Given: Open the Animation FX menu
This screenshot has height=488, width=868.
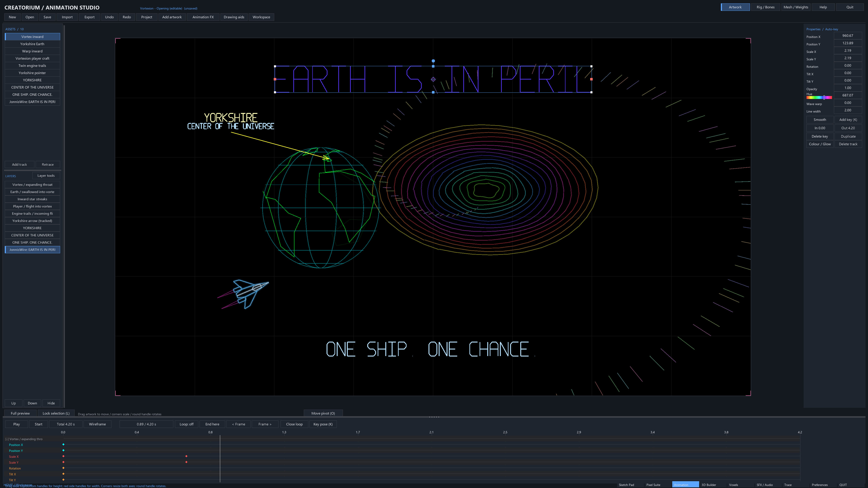Looking at the screenshot, I should click(203, 17).
